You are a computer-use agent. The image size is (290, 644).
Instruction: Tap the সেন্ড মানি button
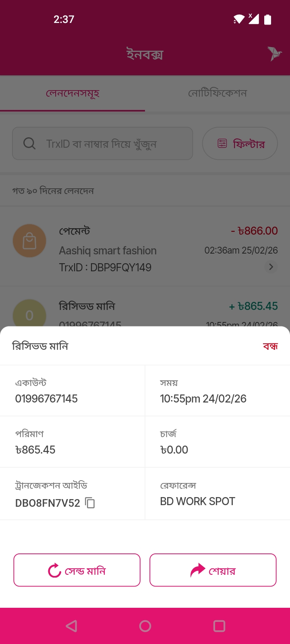click(77, 570)
